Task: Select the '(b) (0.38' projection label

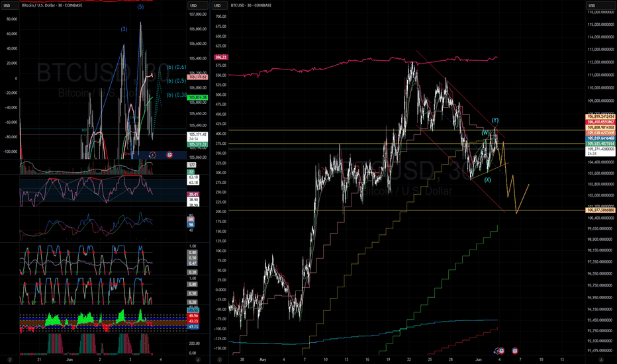Action: click(x=176, y=95)
